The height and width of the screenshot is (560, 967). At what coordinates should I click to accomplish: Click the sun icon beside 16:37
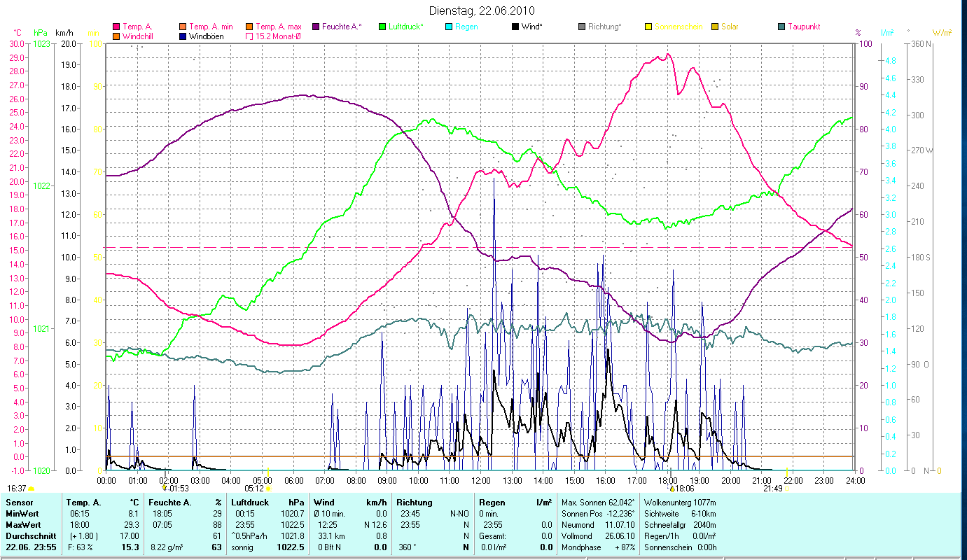pos(31,489)
